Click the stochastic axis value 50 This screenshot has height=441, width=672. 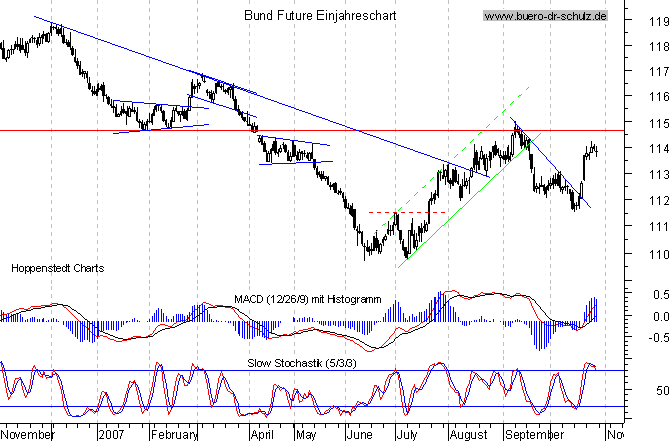(663, 390)
